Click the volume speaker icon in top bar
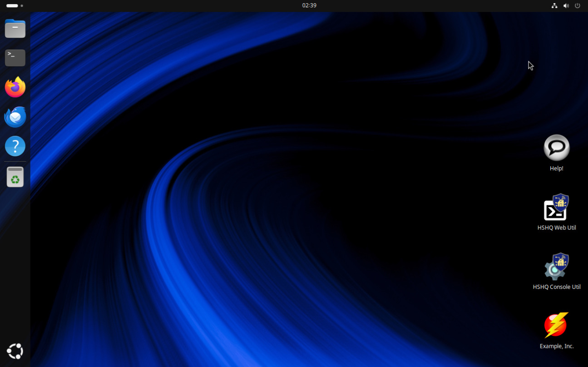588x367 pixels. 566,6
